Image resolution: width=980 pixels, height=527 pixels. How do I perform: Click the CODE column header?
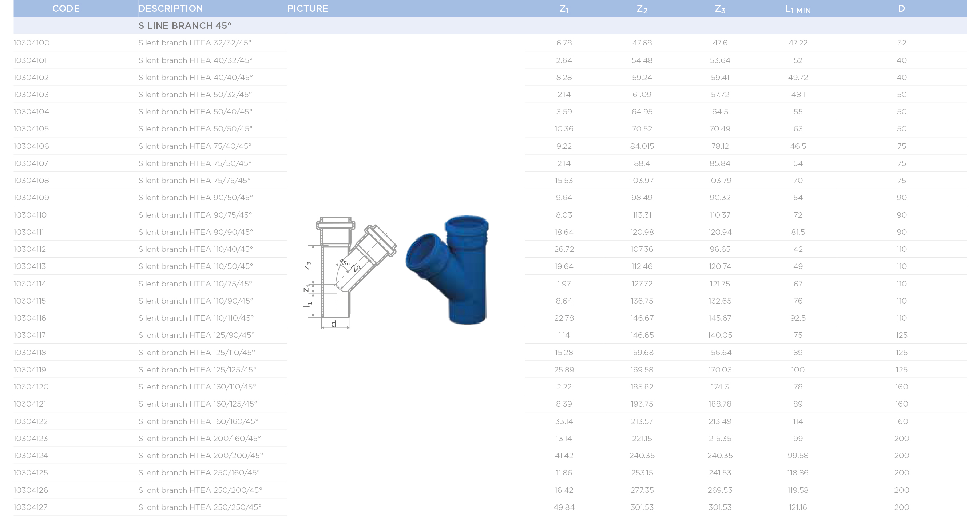[66, 8]
